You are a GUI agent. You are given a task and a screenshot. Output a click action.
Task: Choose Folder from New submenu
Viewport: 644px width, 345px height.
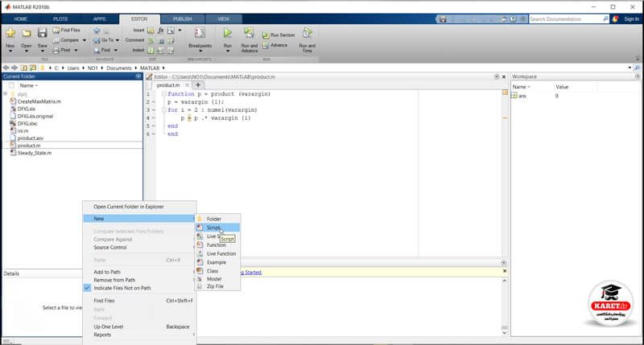tap(217, 219)
